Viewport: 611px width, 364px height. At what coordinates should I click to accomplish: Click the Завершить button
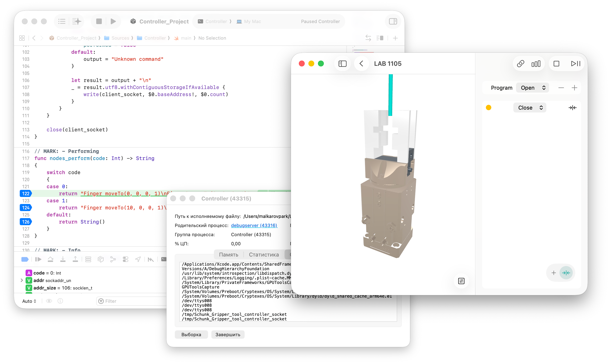click(x=228, y=335)
